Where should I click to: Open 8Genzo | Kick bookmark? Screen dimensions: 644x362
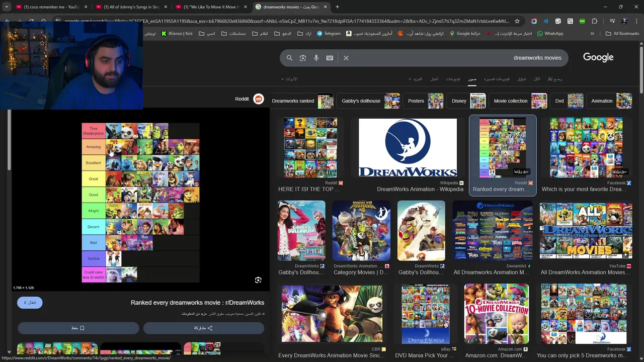177,34
